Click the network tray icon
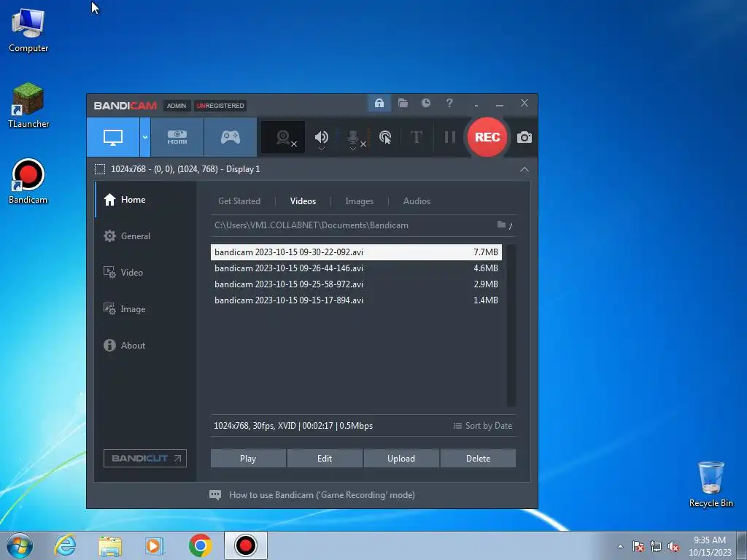747x560 pixels. 656,547
